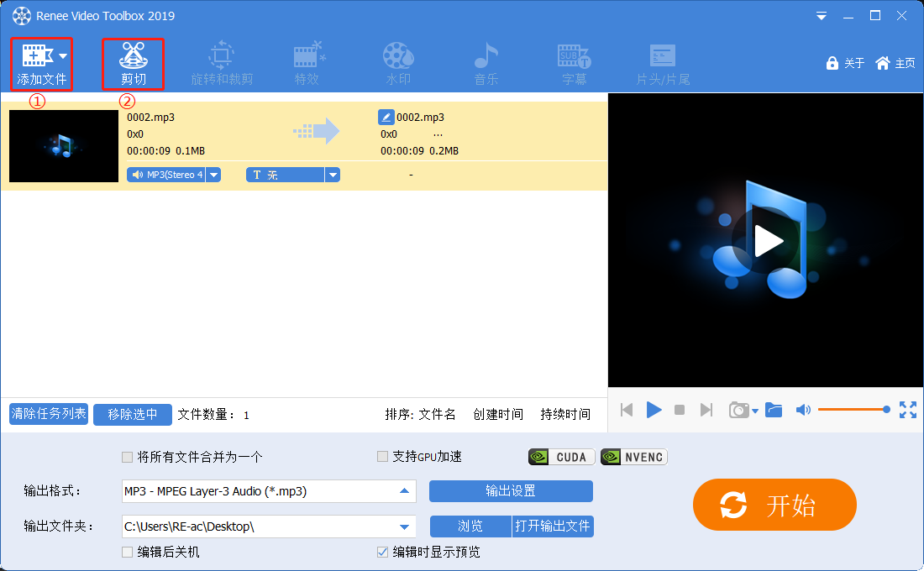Click the Renee Video Toolbox film reel logo
The image size is (924, 571).
coord(22,16)
